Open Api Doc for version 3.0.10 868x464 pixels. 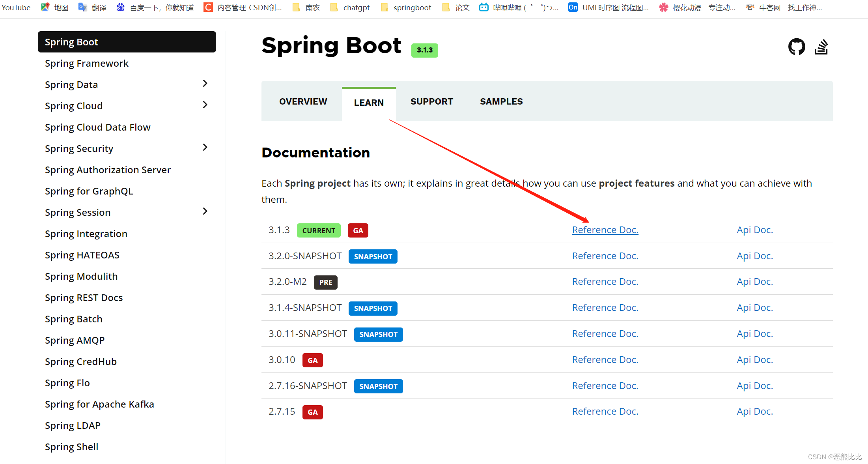pyautogui.click(x=755, y=360)
